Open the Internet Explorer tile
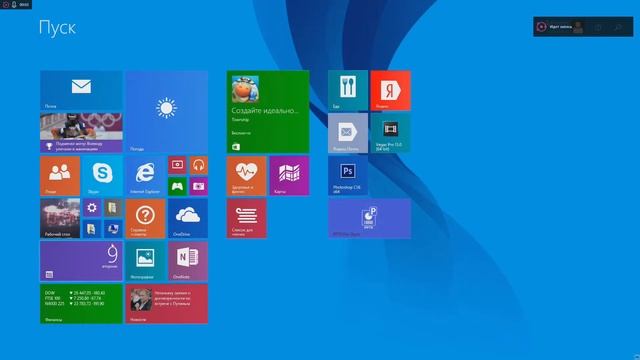Viewport: 640px width, 360px height. [x=145, y=176]
